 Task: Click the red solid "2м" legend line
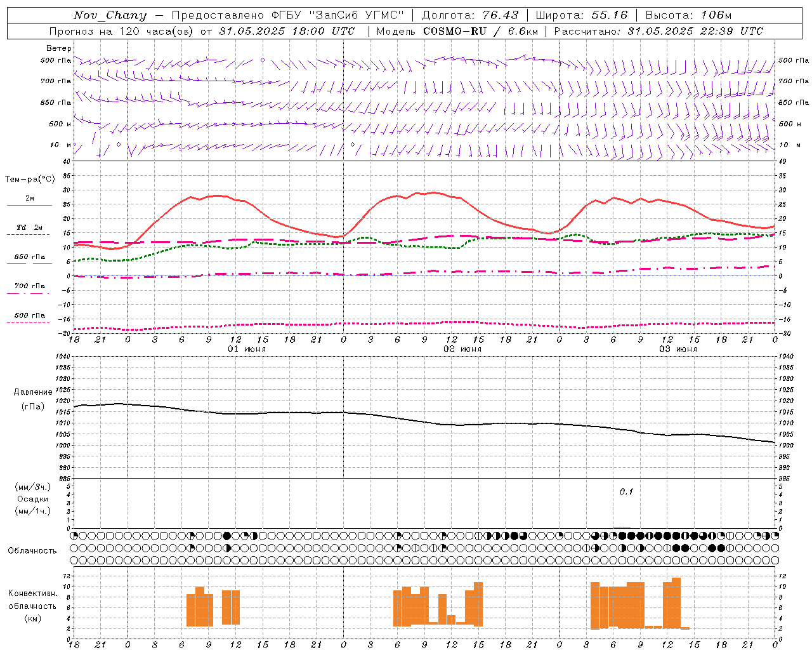pos(29,205)
